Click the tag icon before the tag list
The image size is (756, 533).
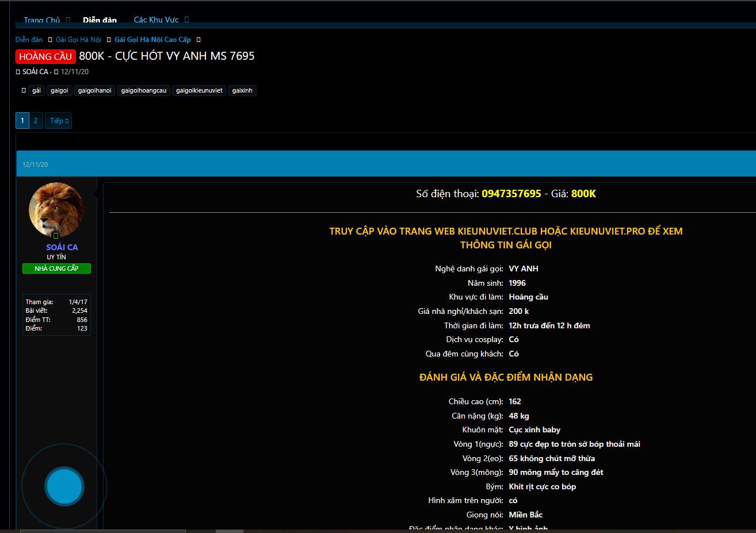tap(24, 90)
